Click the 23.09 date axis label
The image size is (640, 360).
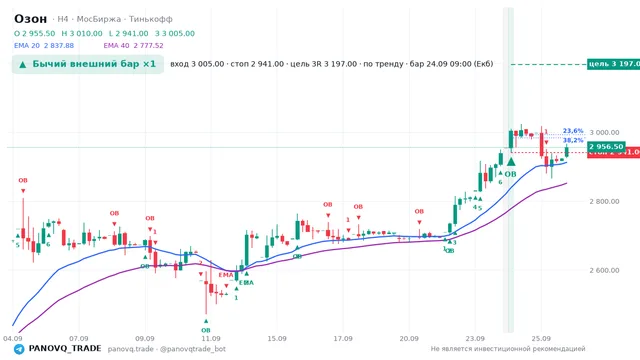click(475, 339)
